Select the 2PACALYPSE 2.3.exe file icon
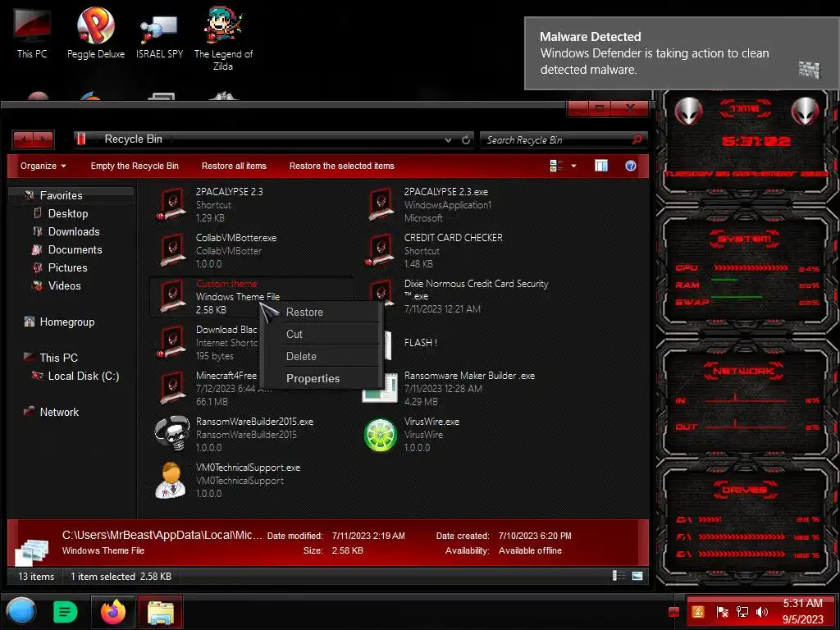The image size is (840, 630). tap(381, 204)
